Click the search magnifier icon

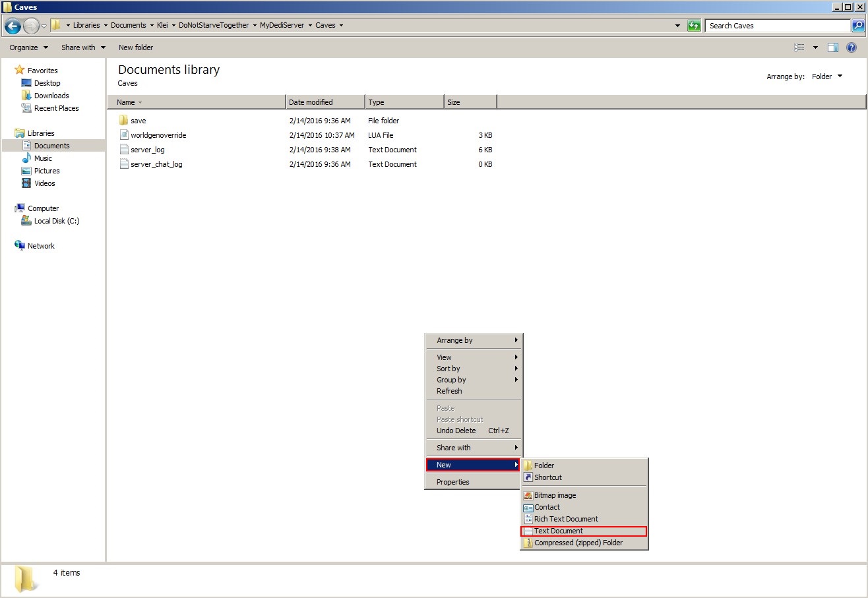[858, 26]
